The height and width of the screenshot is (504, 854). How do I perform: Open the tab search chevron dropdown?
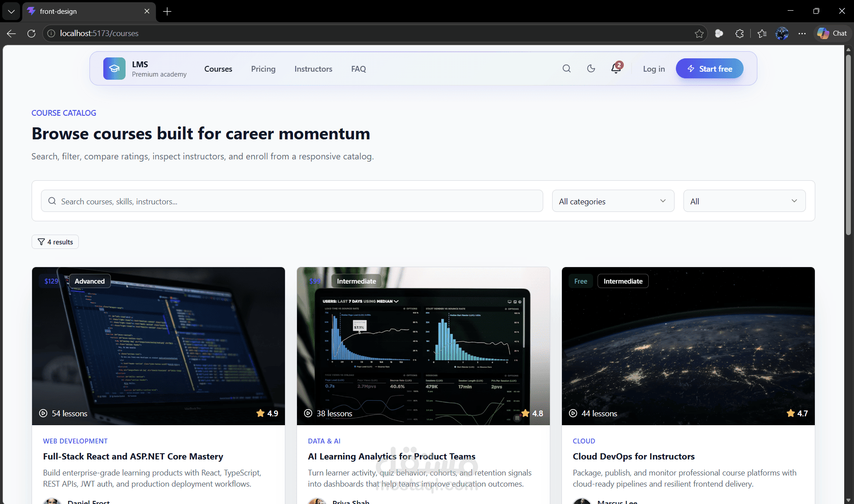tap(11, 11)
